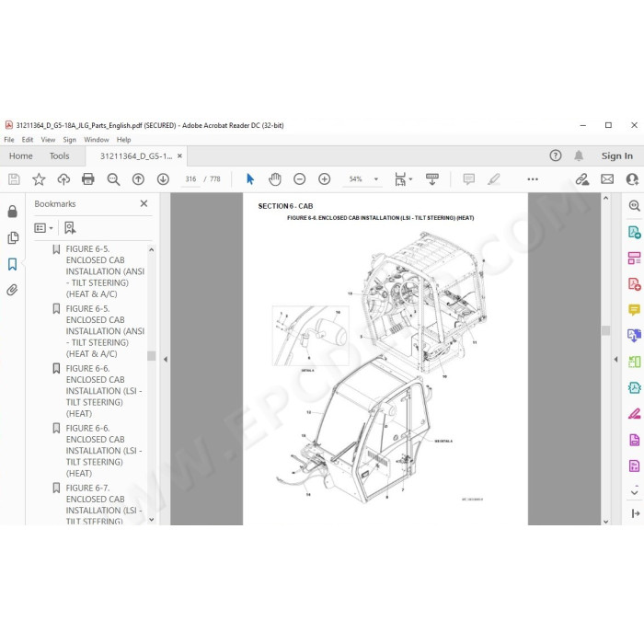The height and width of the screenshot is (644, 644).
Task: Zoom out with minus icon
Action: coord(299,179)
